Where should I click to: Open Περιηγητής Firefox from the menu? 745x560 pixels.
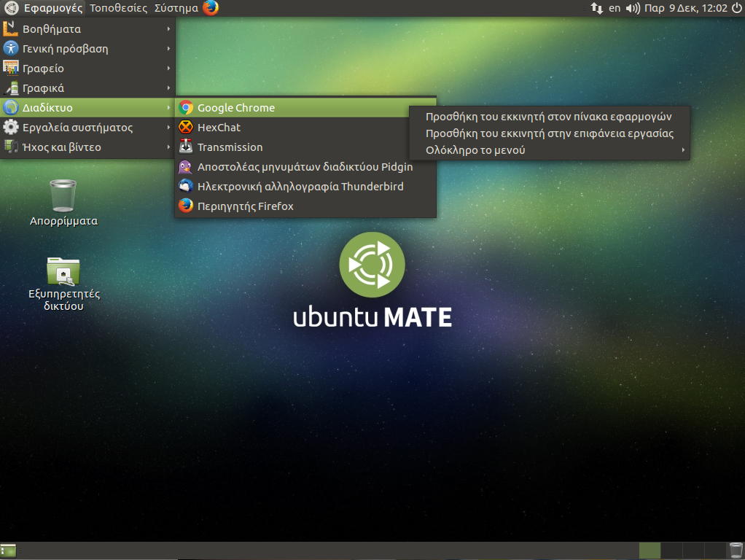[x=245, y=206]
